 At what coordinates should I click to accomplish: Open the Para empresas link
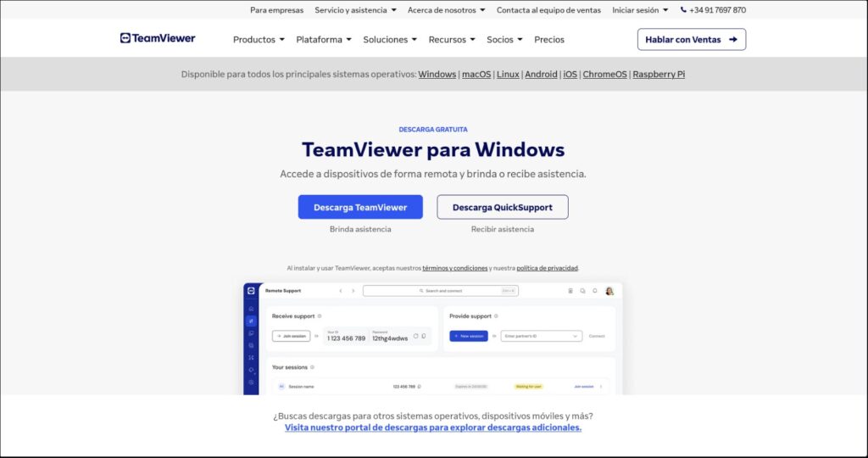(x=277, y=10)
